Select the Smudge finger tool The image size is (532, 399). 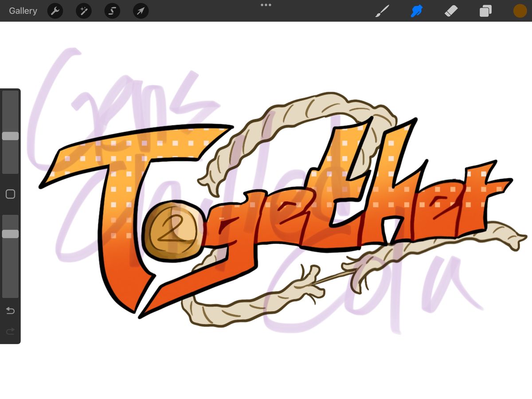point(417,11)
